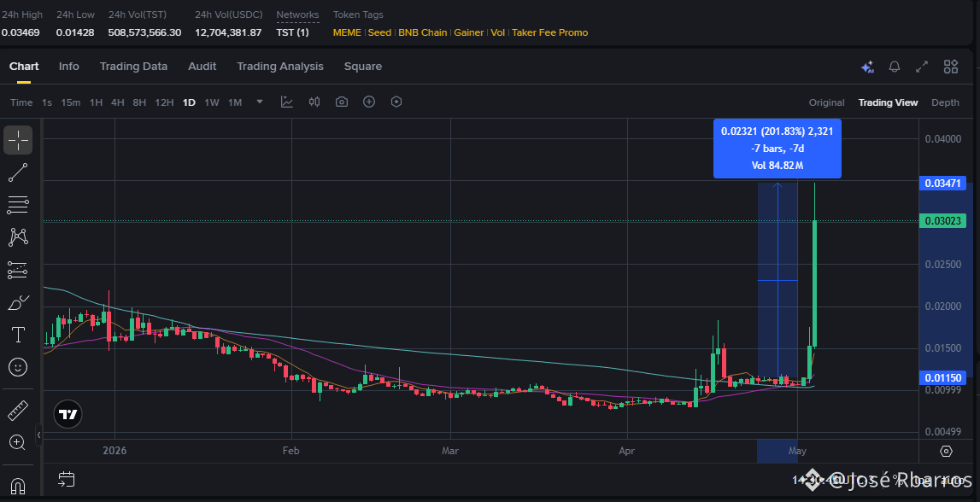
Task: Click the 24h Low value 0.01428
Action: click(75, 32)
